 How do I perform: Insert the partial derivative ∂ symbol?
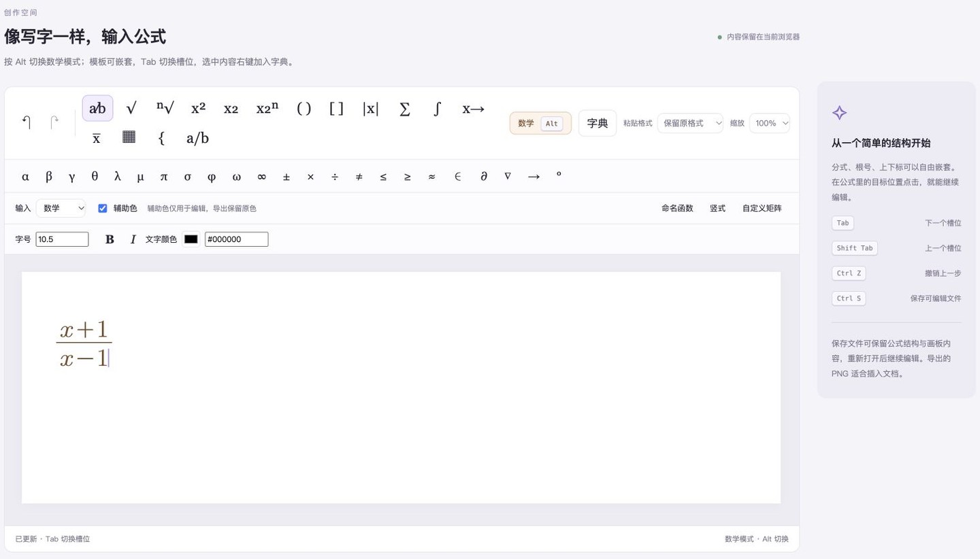[484, 176]
